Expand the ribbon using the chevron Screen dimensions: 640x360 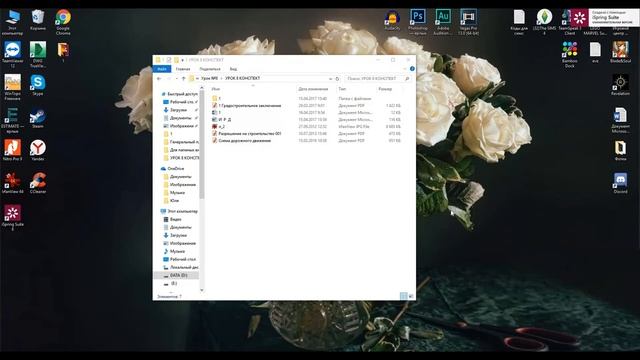tap(406, 69)
